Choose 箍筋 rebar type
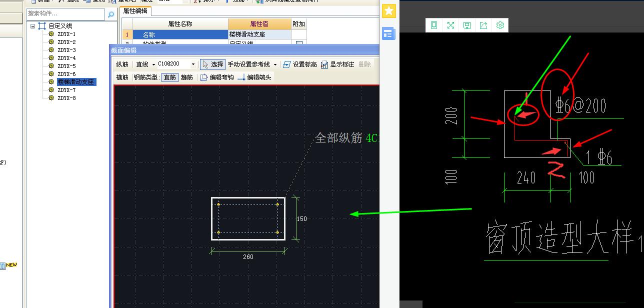644x308 pixels. pyautogui.click(x=187, y=77)
